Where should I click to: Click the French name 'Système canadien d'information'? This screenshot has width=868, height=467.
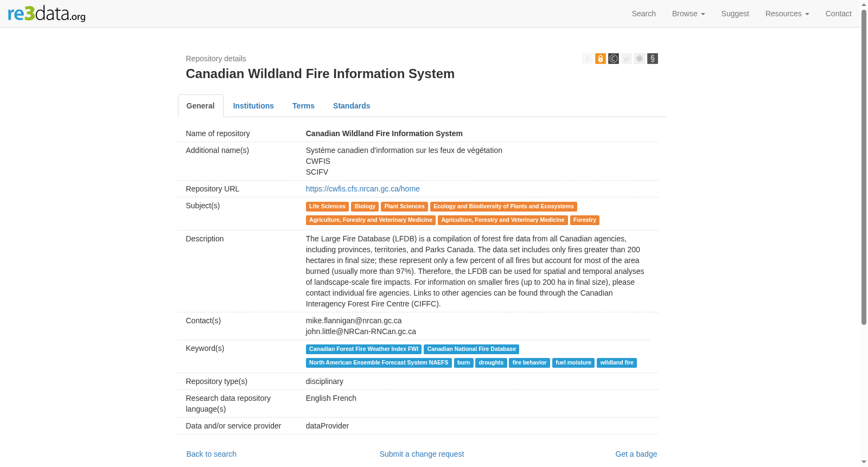pos(404,150)
